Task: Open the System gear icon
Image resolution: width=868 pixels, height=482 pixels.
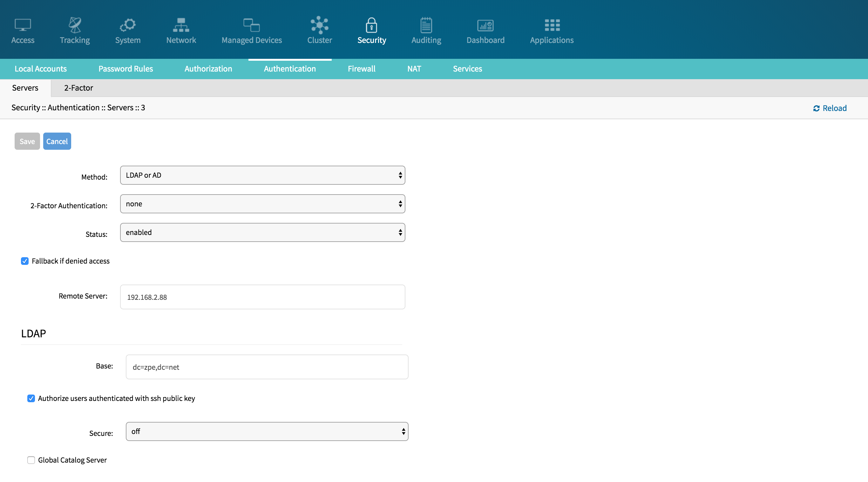Action: point(128,25)
